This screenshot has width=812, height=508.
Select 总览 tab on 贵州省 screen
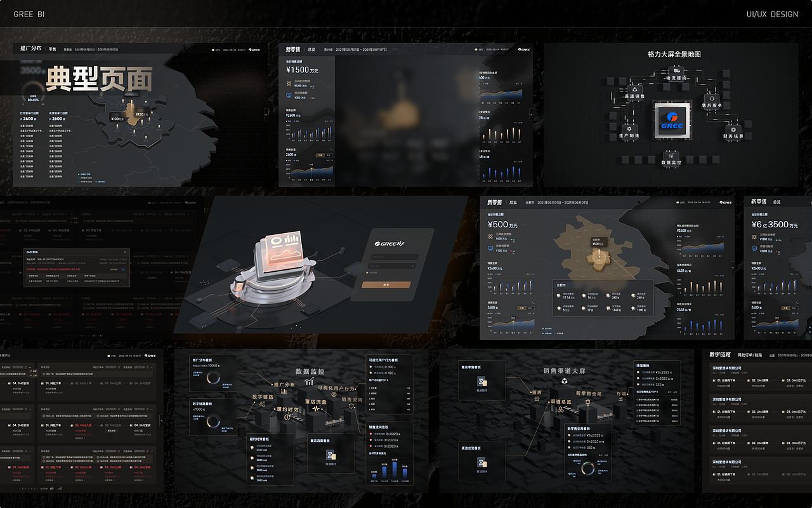point(311,49)
